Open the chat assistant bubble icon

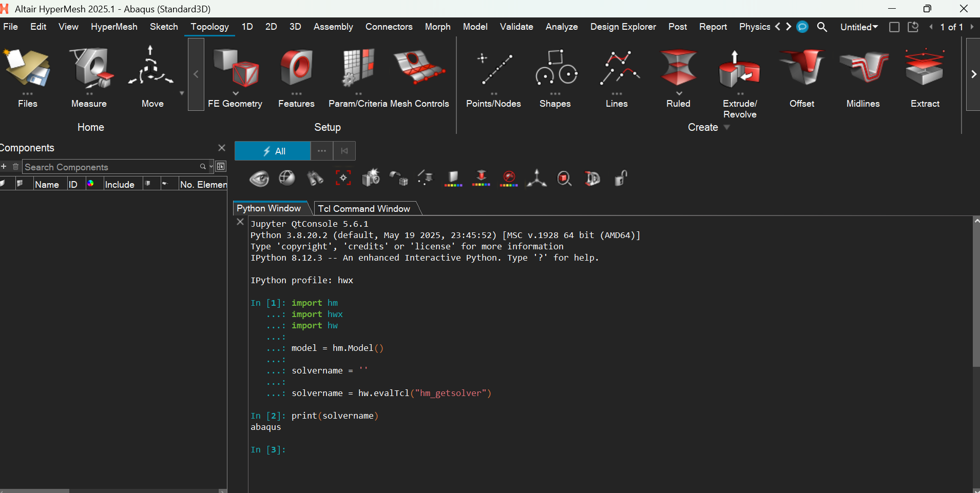(802, 27)
